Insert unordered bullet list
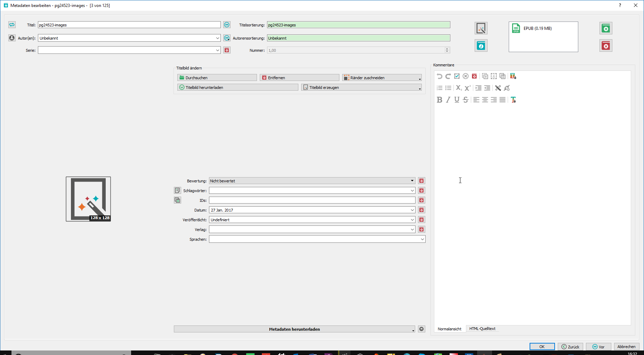The height and width of the screenshot is (355, 644). click(448, 88)
